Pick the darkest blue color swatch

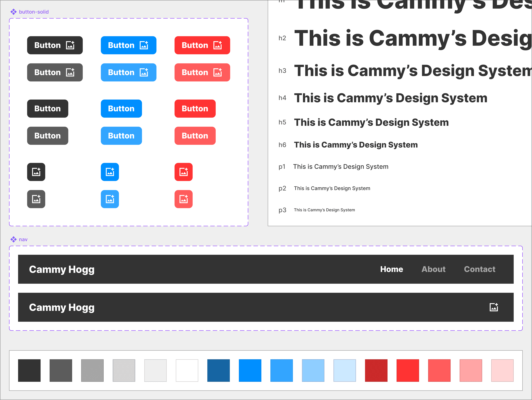[x=218, y=370]
